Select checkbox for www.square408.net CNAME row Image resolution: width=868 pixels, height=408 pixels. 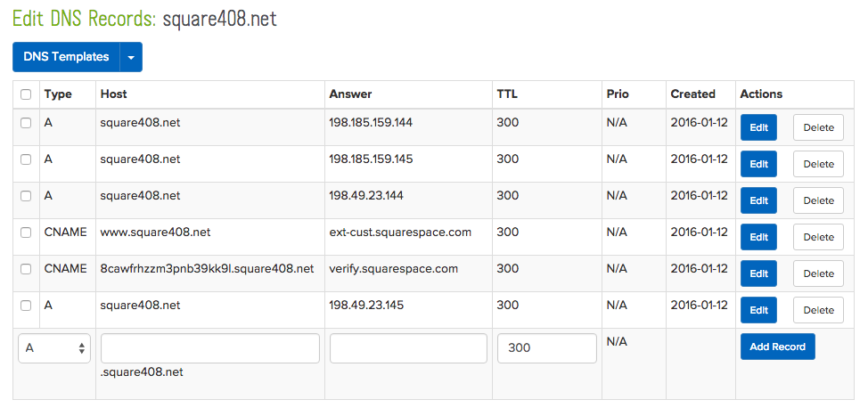click(26, 233)
